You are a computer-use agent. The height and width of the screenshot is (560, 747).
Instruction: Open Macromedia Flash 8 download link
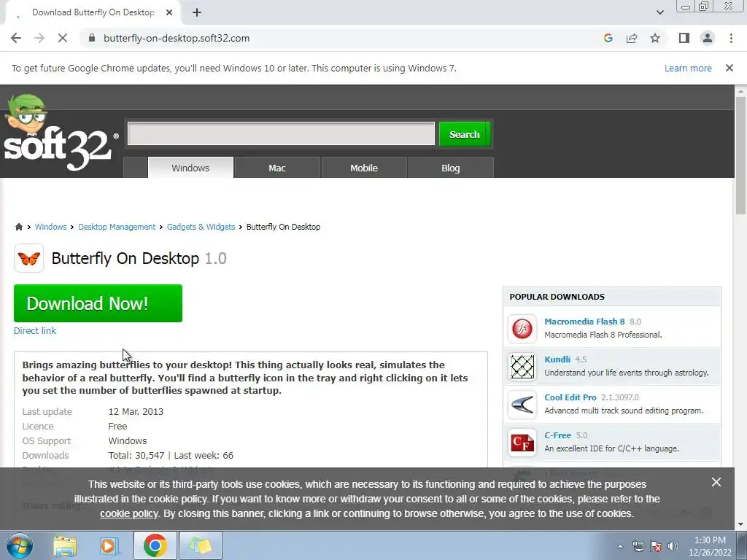(584, 322)
